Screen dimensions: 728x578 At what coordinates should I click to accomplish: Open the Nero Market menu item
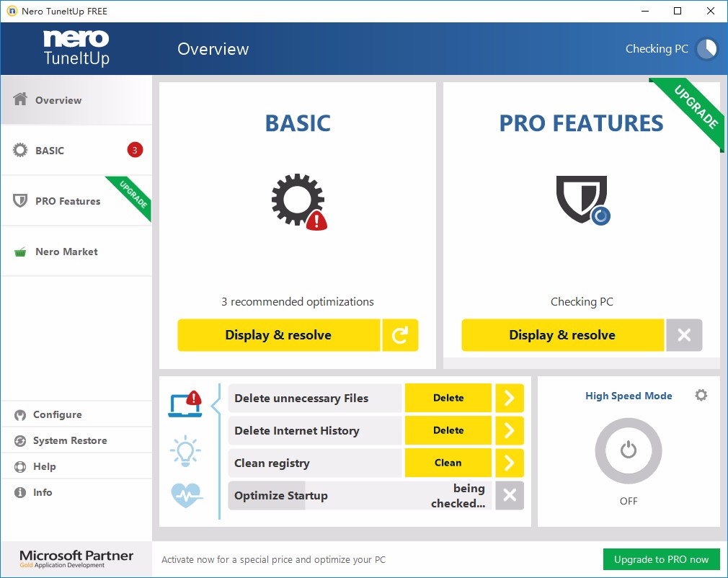(x=76, y=252)
